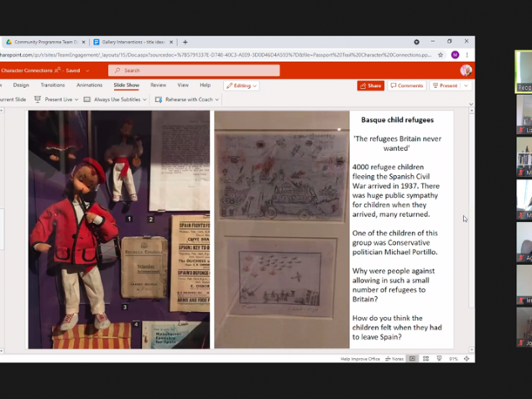532x399 pixels.
Task: Click the share status icon next to Character Connections
Action: 58,70
